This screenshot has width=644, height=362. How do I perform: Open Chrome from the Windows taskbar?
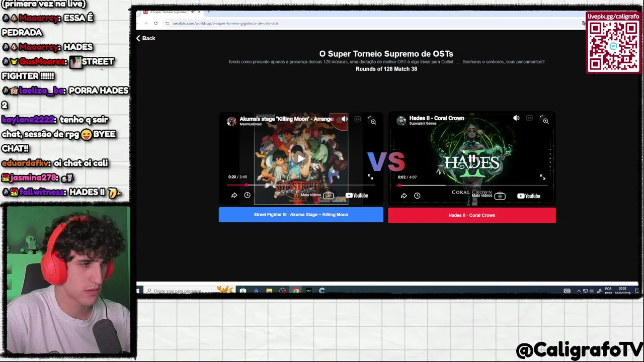pos(295,291)
